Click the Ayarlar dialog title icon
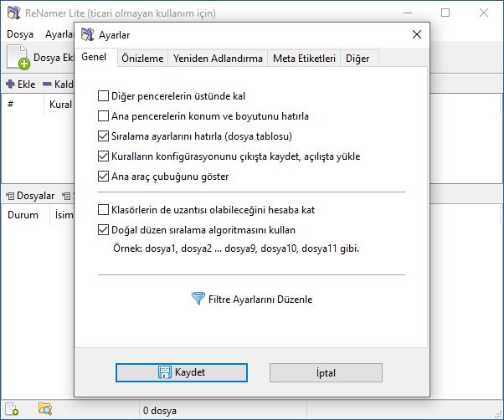504x420 pixels. 87,34
